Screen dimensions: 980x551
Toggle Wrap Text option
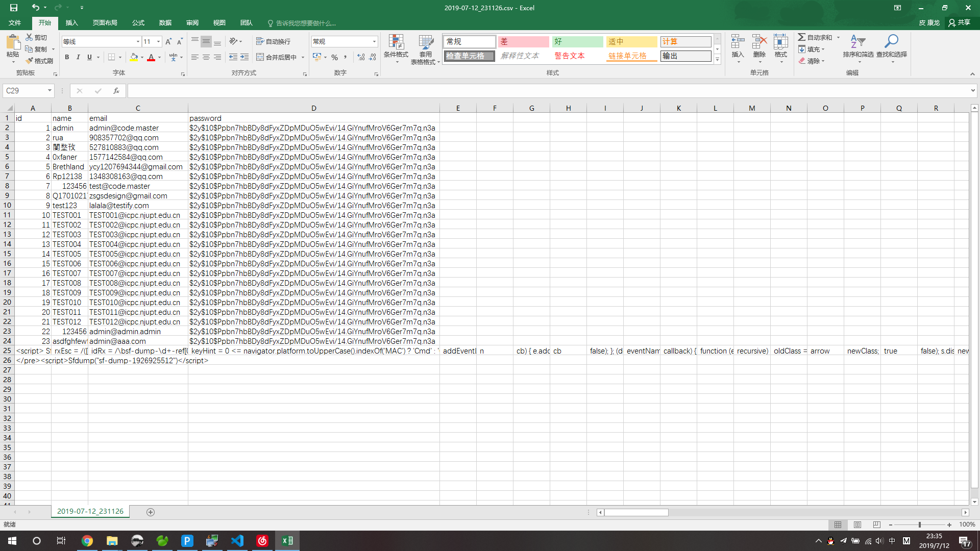(x=273, y=41)
